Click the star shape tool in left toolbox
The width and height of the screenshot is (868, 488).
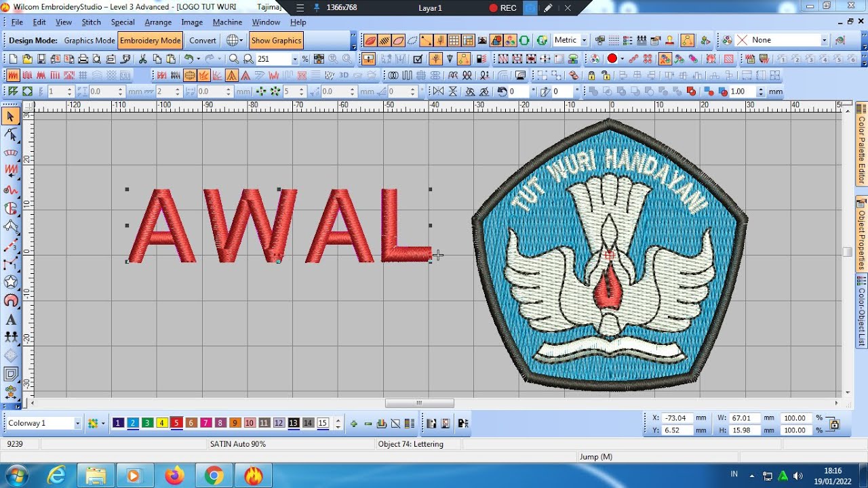click(x=11, y=282)
